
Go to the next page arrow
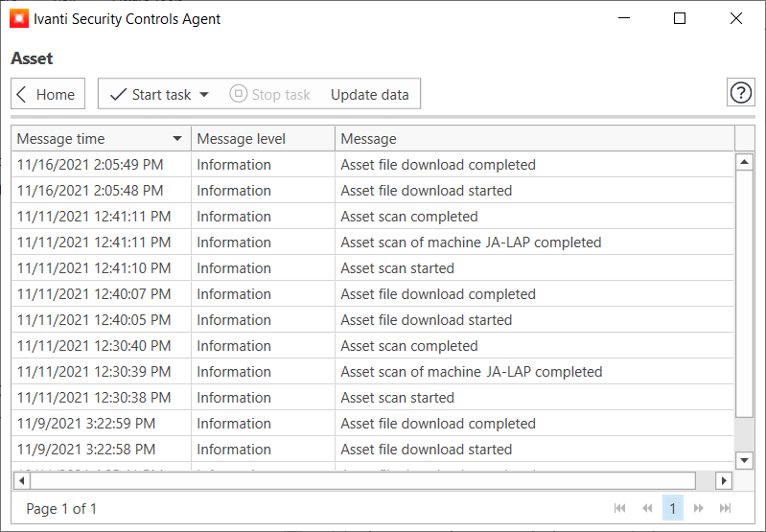[x=699, y=509]
